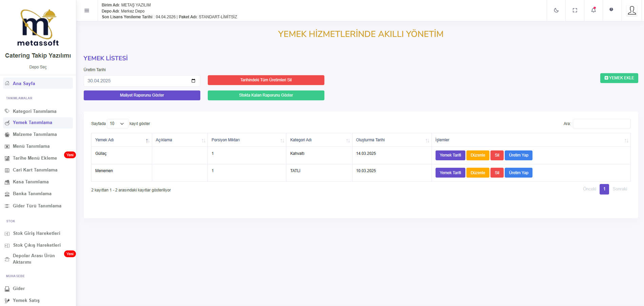Viewport: 644px width, 306px height.
Task: Open Malzeme Tanımlama in sidebar
Action: pos(35,135)
